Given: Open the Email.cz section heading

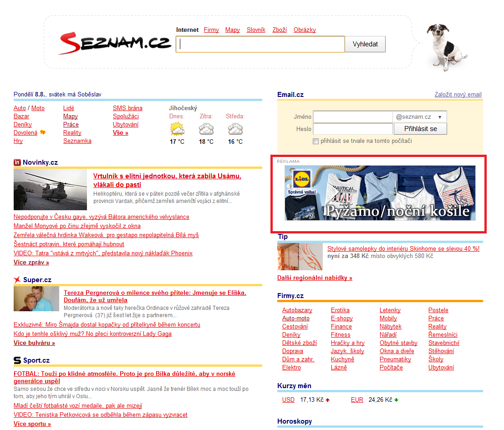Looking at the screenshot, I should click(x=290, y=95).
